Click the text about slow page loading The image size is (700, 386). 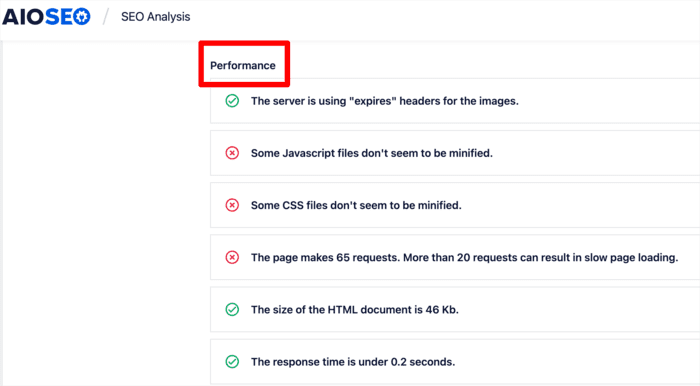464,257
